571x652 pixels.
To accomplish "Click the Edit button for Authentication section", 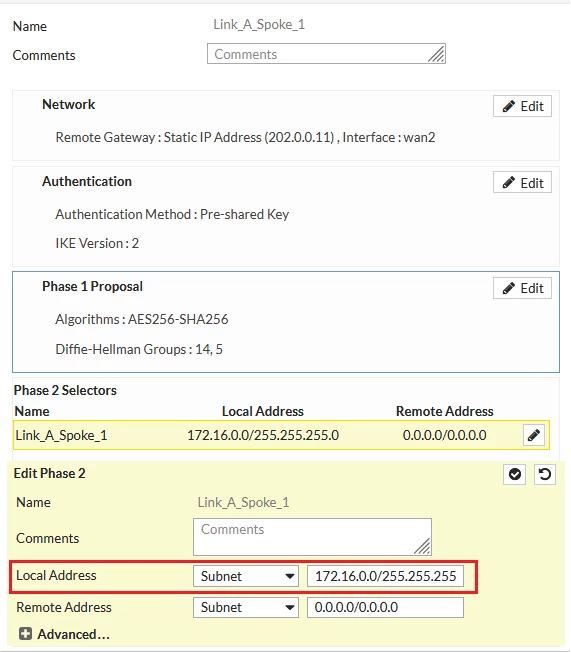I will [x=522, y=183].
